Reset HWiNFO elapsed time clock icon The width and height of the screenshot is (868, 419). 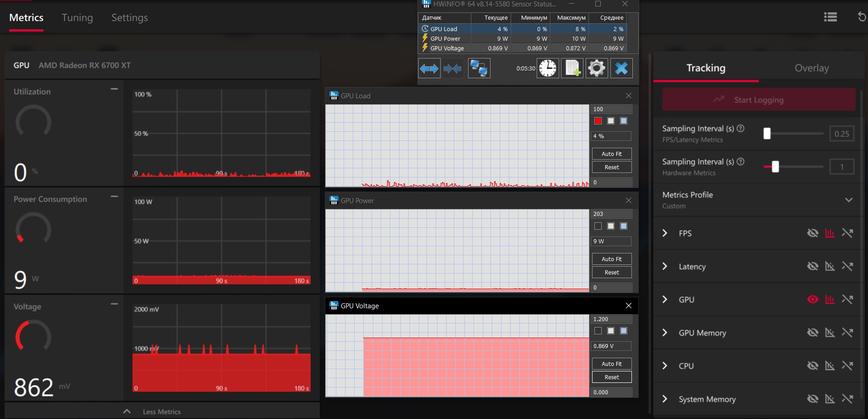(548, 69)
